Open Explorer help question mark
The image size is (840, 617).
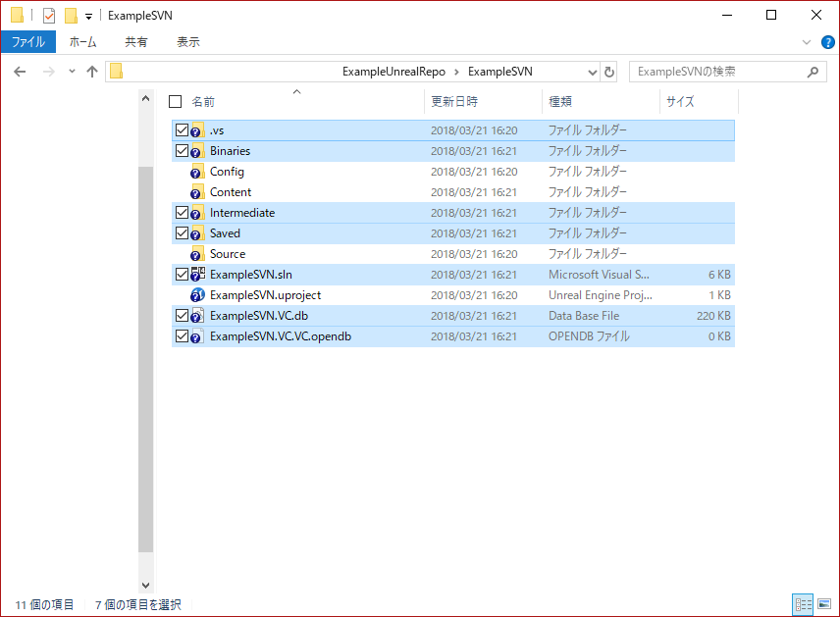(827, 42)
